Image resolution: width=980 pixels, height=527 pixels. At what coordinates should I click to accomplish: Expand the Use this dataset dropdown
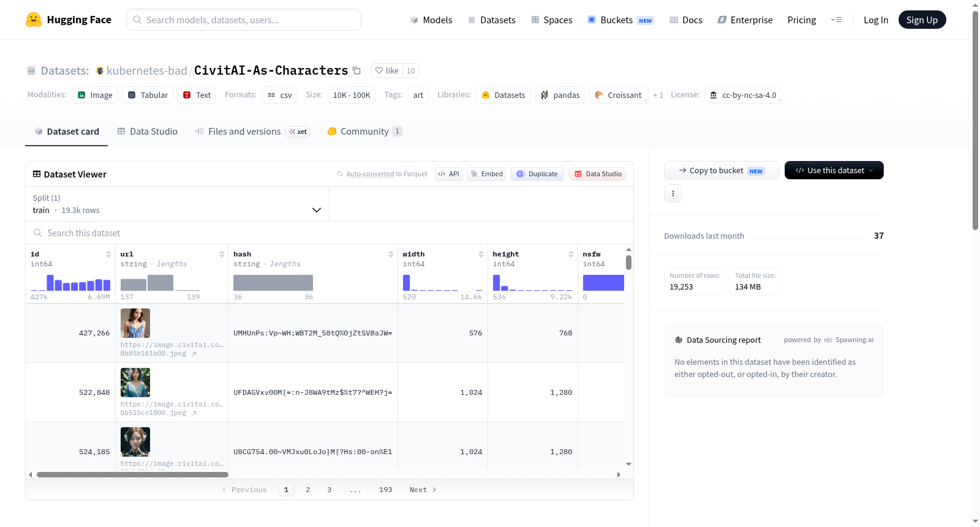(834, 170)
